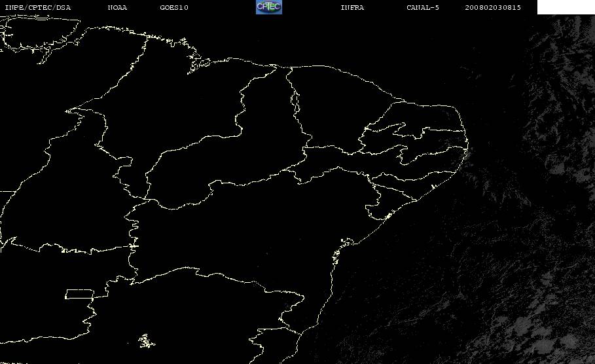The height and width of the screenshot is (364, 595).
Task: Click the easternmost tip of the coastline
Action: (x=467, y=145)
